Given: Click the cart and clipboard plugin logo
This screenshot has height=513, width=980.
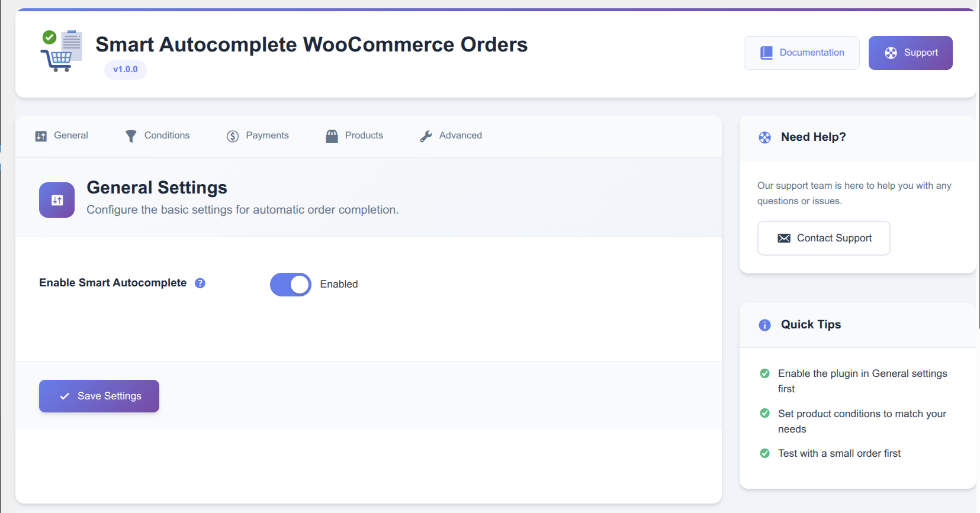Looking at the screenshot, I should point(62,51).
